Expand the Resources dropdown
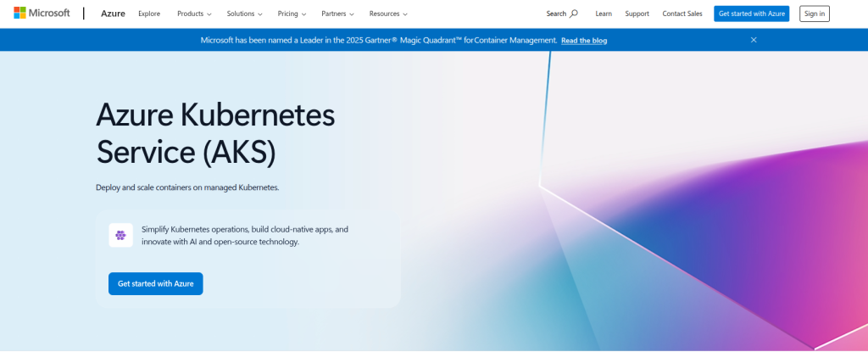 [388, 14]
